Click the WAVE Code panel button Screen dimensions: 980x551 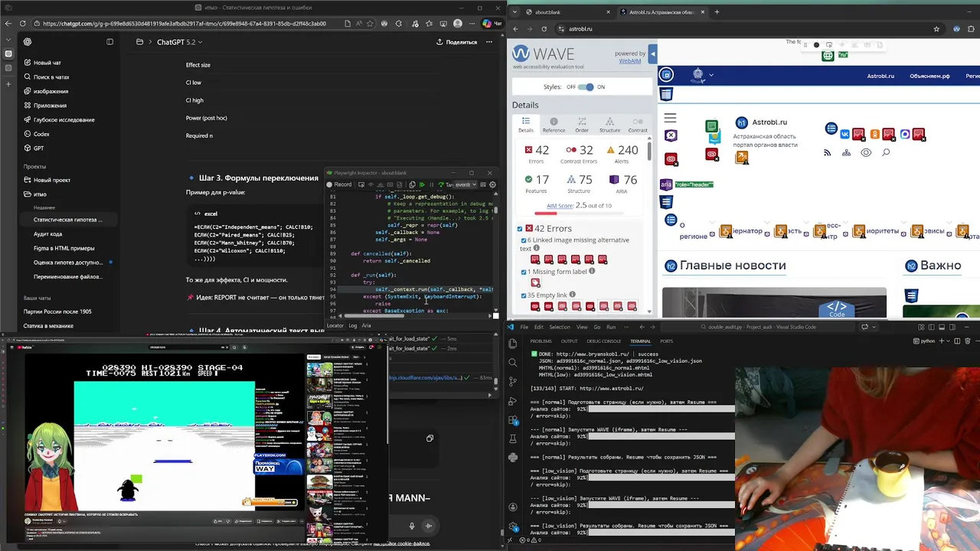pyautogui.click(x=837, y=309)
